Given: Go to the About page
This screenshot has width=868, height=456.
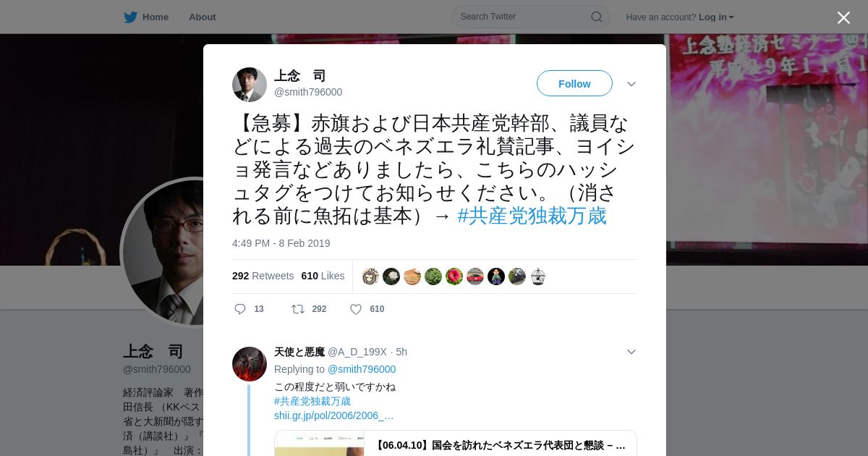Looking at the screenshot, I should tap(203, 17).
